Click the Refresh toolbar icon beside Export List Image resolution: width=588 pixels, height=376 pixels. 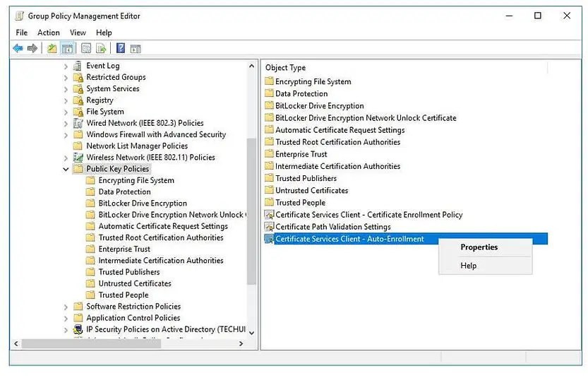(x=86, y=48)
